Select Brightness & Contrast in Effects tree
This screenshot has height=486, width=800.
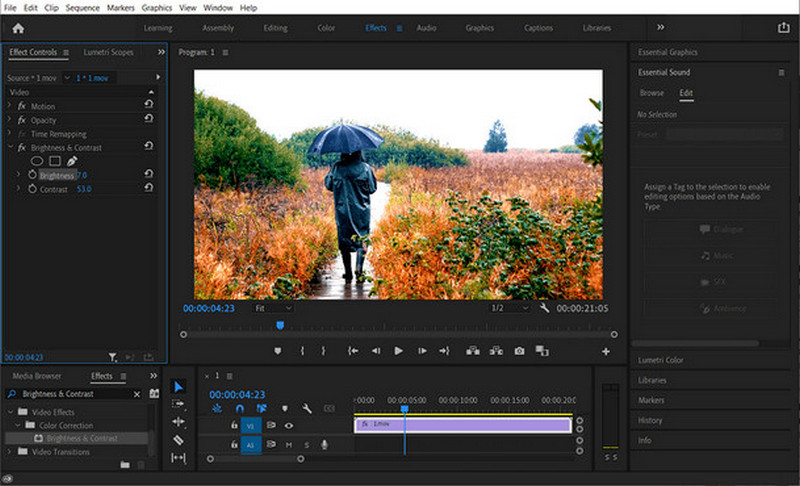82,438
